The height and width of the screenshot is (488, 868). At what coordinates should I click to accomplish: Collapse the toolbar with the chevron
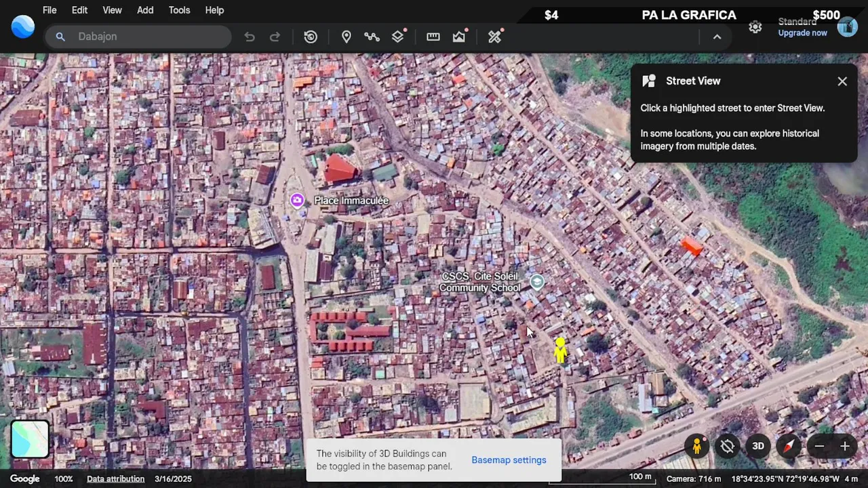[717, 37]
